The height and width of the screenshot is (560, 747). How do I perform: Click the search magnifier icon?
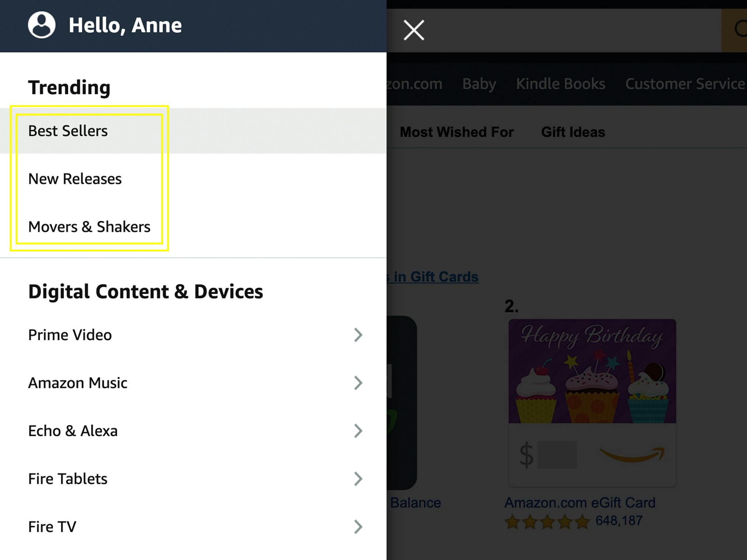(x=740, y=29)
